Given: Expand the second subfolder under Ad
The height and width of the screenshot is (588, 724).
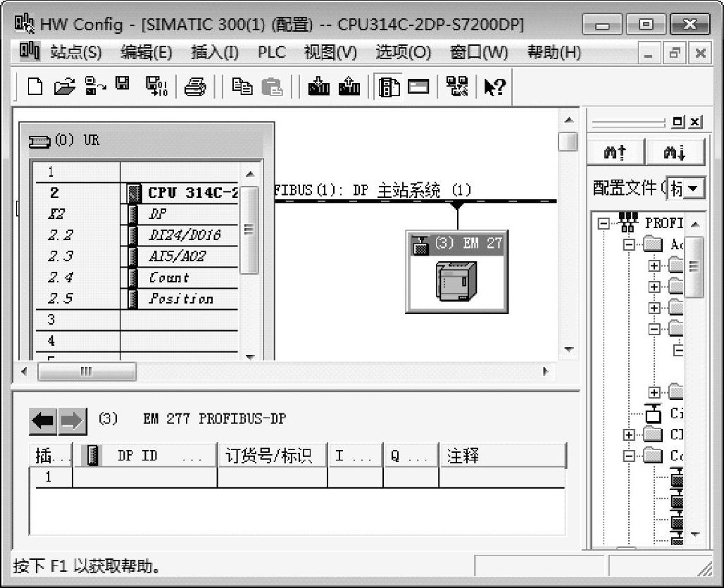Looking at the screenshot, I should point(654,287).
